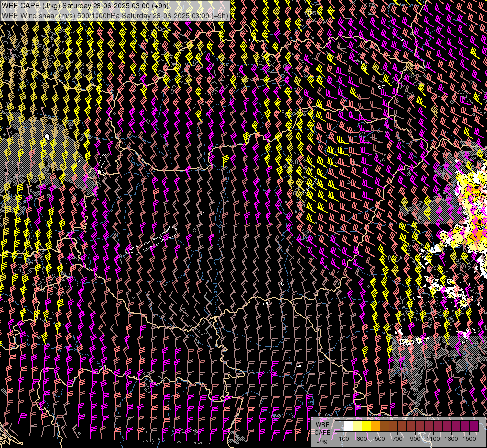Viewport: 487px width, 448px height.
Task: Click the legend value '100'
Action: click(344, 439)
